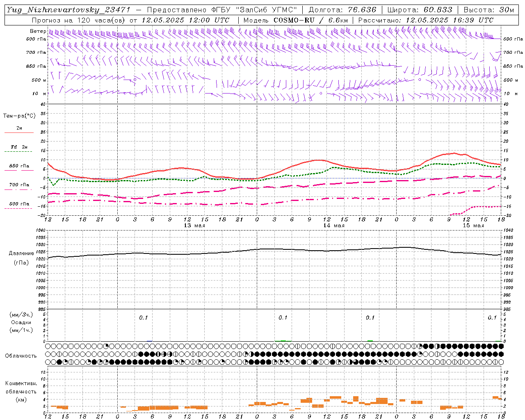Click the 'Высота: 30м' header field
Image resolution: width=525 pixels, height=420 pixels.
pos(488,10)
